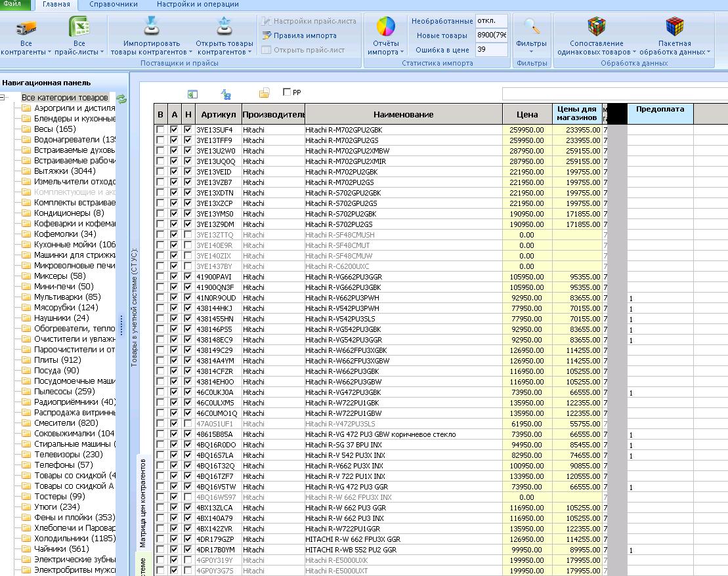Image resolution: width=728 pixels, height=576 pixels.
Task: Click the folder icon for 'Холодильники (1185)'
Action: click(26, 539)
